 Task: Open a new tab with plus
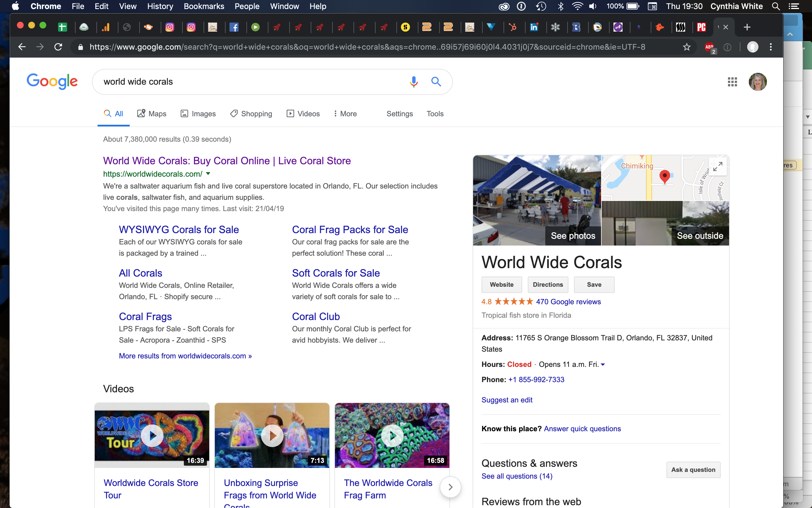pos(747,27)
